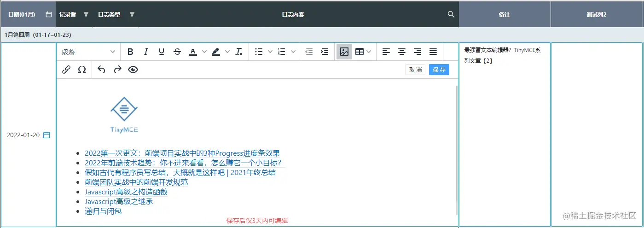
Task: Open link Javascript高级之构造函数
Action: point(126,192)
